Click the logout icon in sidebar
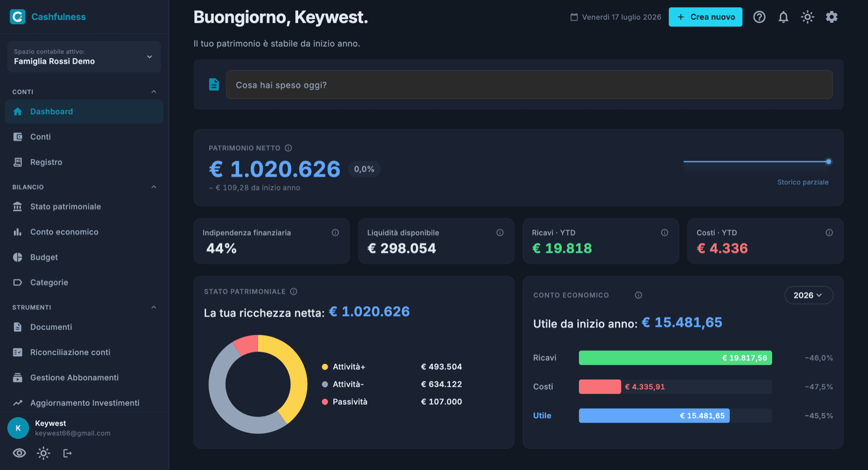 click(x=68, y=453)
